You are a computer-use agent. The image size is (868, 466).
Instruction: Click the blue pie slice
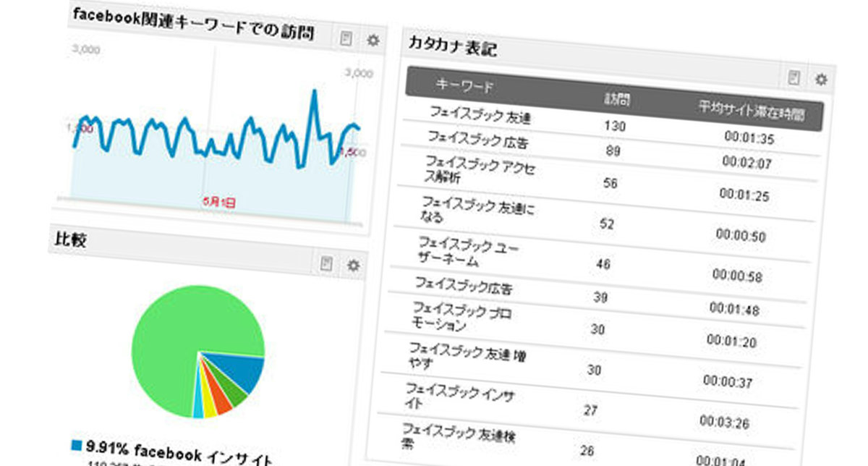click(x=243, y=370)
